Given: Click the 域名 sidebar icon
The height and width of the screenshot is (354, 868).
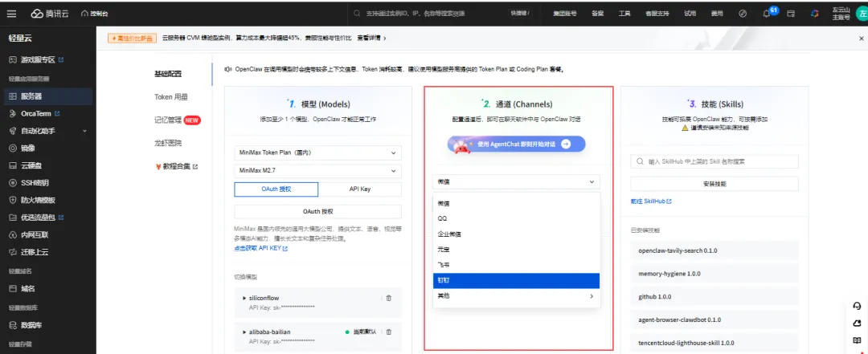Looking at the screenshot, I should 13,288.
